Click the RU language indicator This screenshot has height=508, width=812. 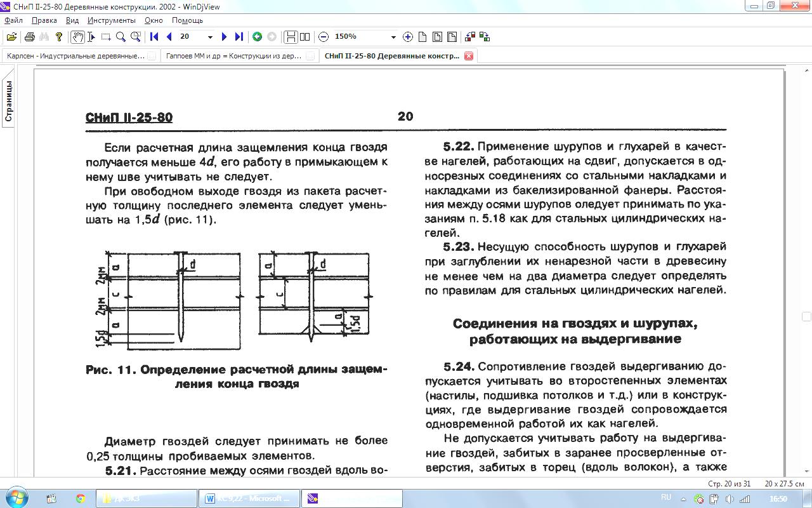tap(666, 498)
